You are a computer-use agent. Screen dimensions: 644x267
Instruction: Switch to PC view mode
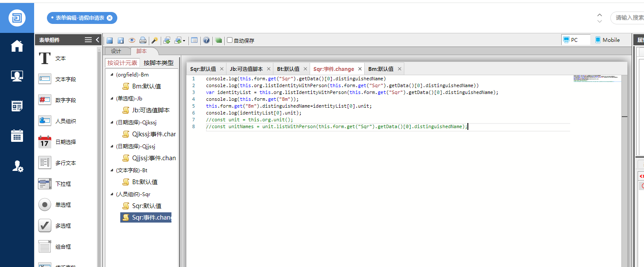pyautogui.click(x=576, y=40)
